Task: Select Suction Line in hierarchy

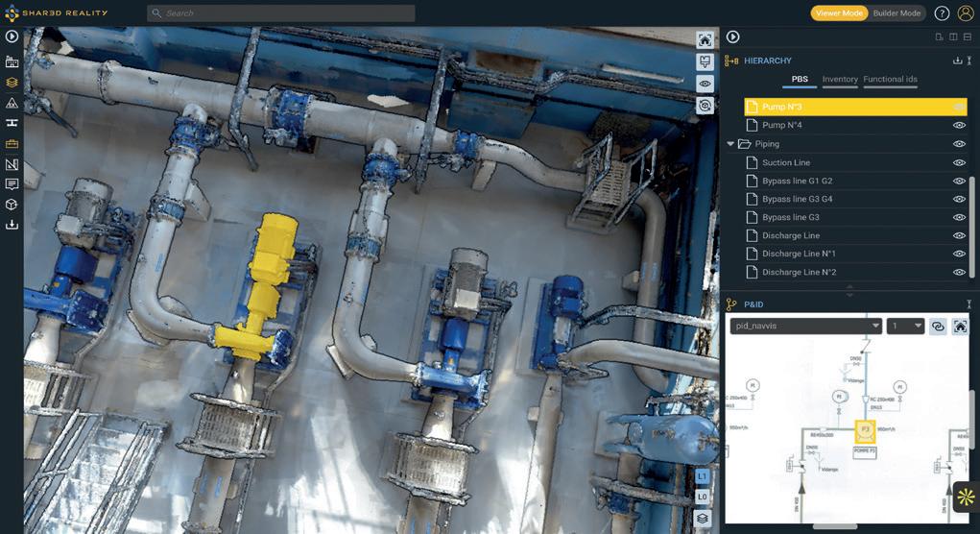Action: tap(855, 162)
